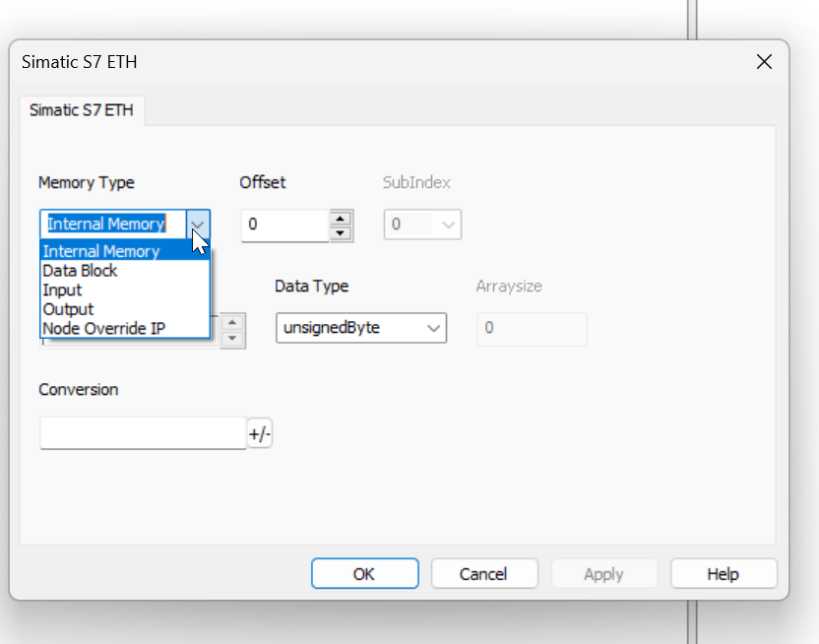Screen dimensions: 819x644
Task: Select the Simatic S7 ETH tab
Action: [82, 110]
